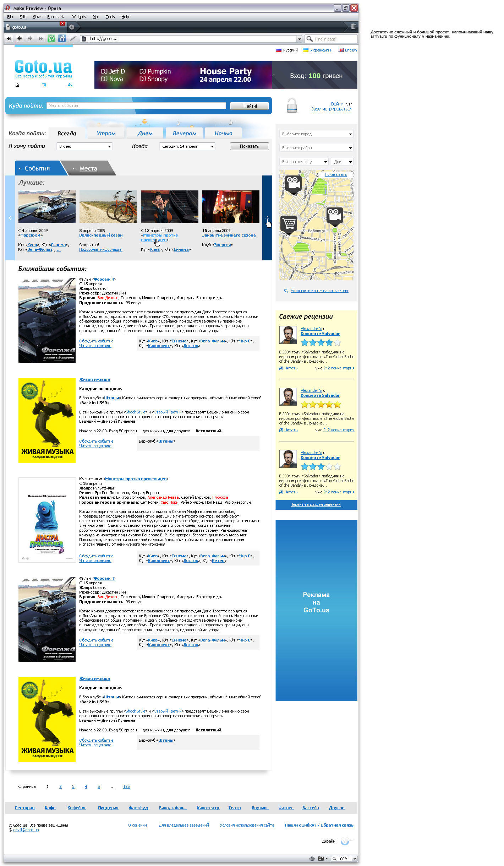Open the closed tabs trash icon

[353, 26]
